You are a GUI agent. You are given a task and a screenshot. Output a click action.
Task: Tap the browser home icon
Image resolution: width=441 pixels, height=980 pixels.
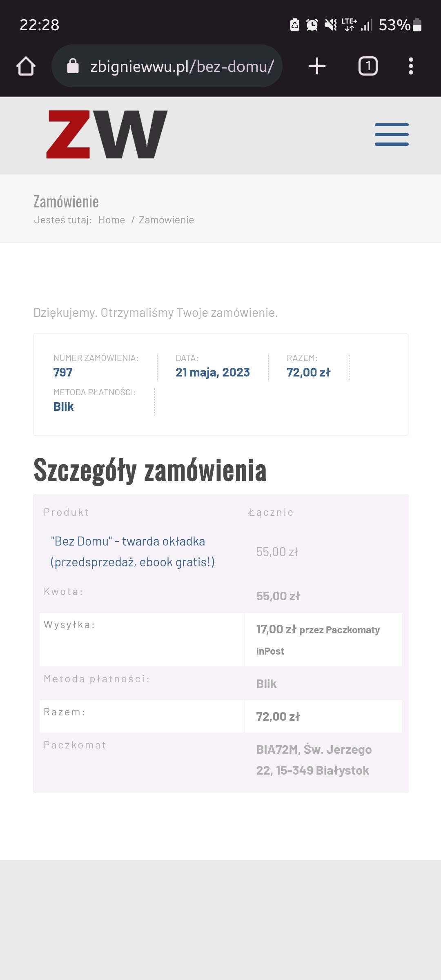26,66
